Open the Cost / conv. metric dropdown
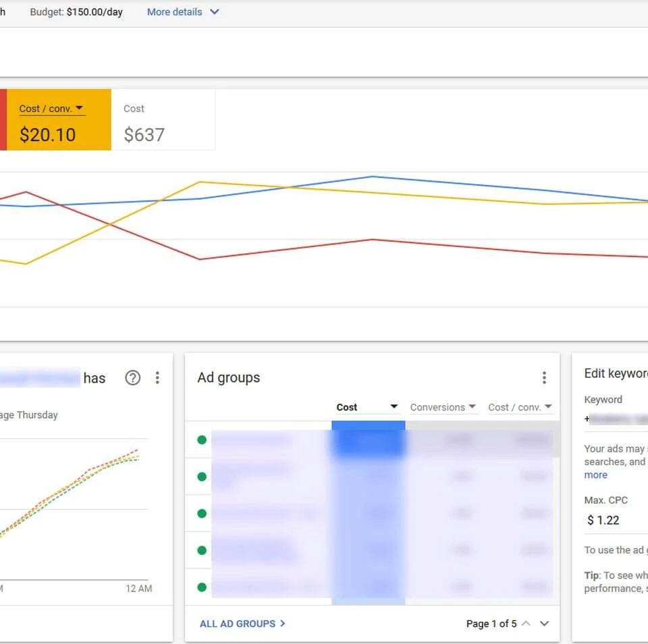The width and height of the screenshot is (648, 644). (x=52, y=109)
